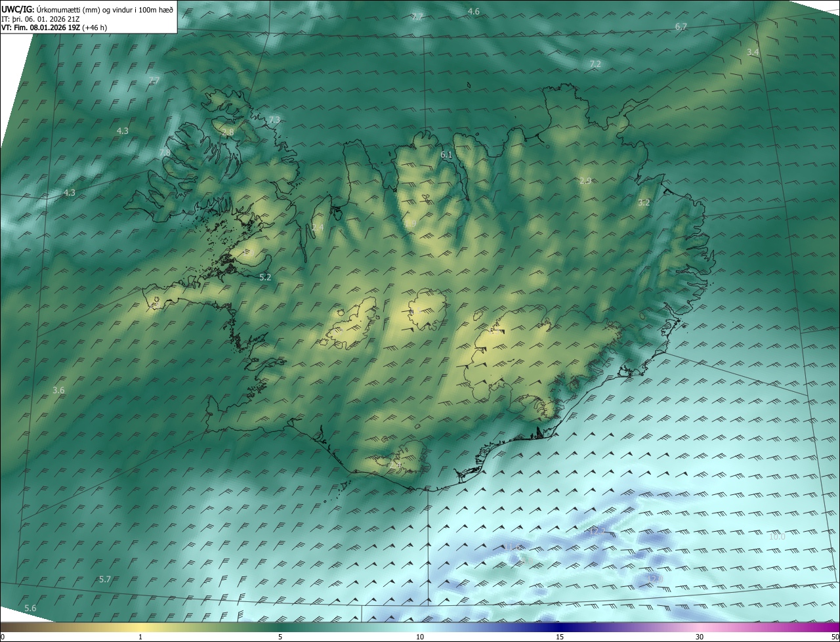
Task: Click the 6.1 value on the north coast
Action: [446, 155]
